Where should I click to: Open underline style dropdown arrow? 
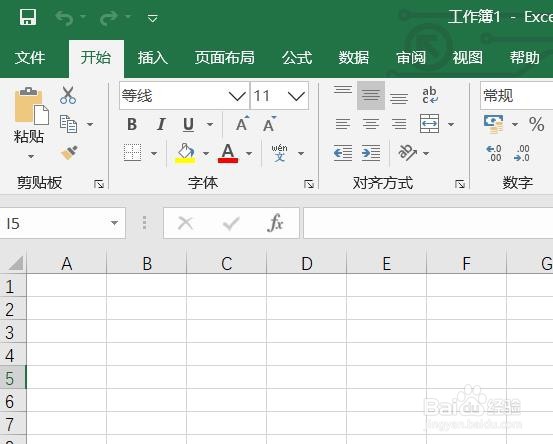(210, 124)
